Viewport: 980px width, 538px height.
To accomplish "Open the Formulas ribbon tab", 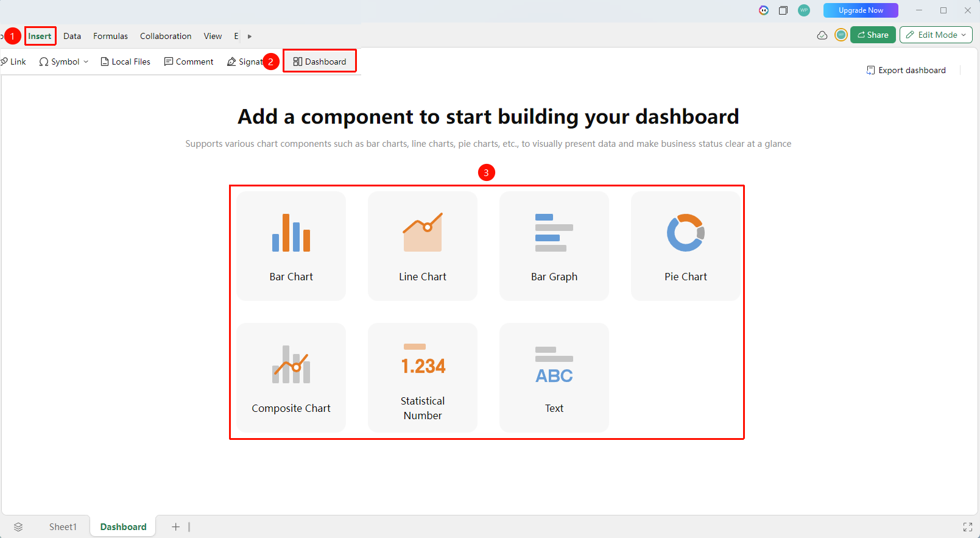I will click(x=110, y=36).
